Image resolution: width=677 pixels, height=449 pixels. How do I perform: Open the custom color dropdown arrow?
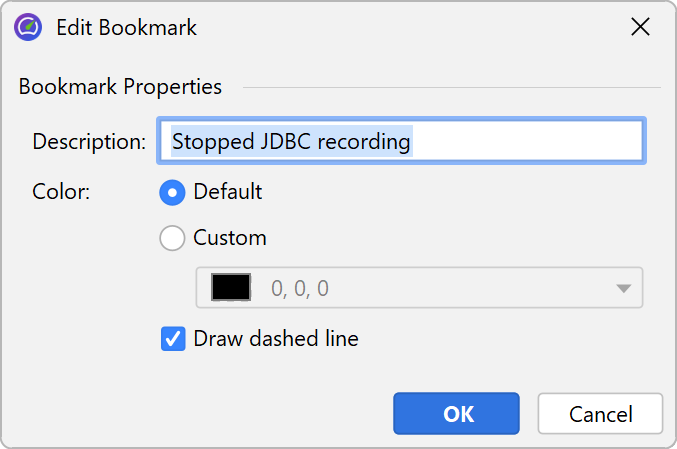623,288
